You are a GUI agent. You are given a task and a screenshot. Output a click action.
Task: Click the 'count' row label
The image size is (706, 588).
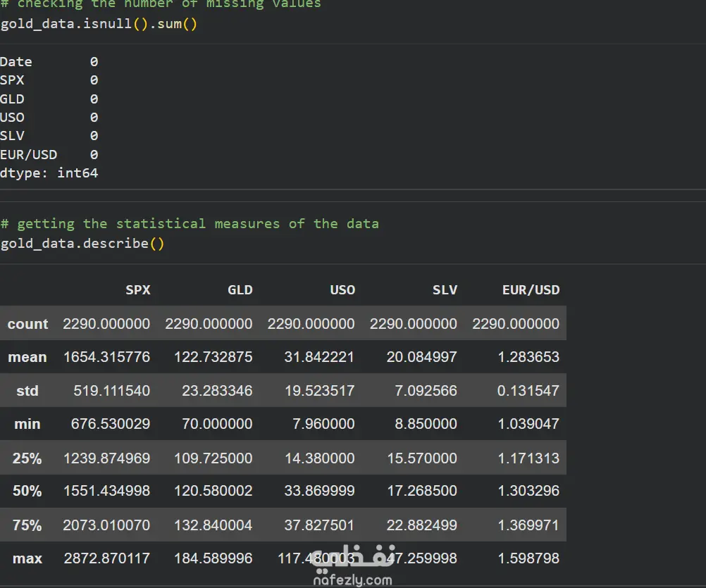28,324
